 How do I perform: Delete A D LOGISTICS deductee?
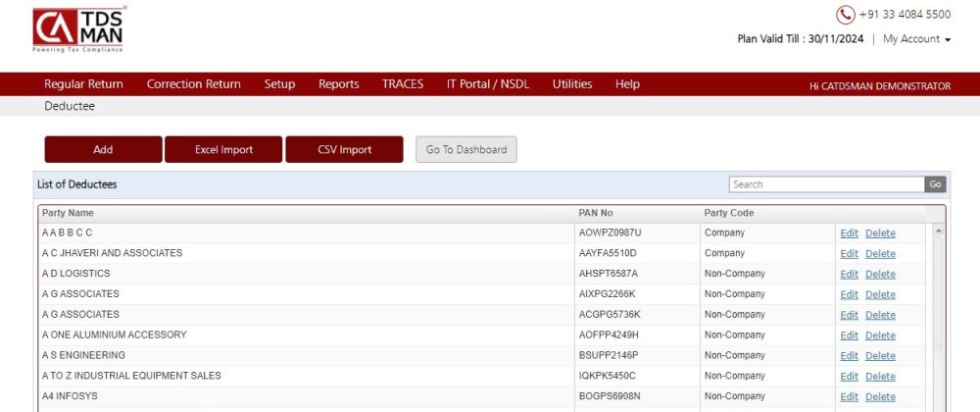(x=880, y=275)
